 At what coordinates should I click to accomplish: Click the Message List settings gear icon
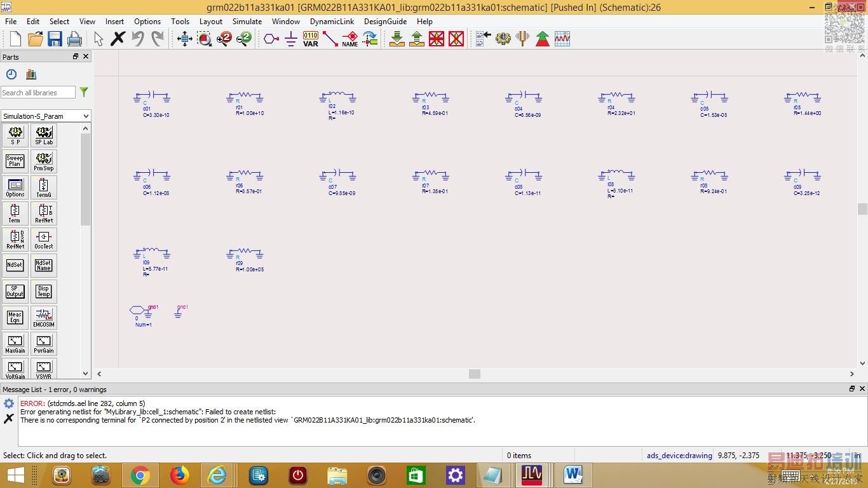point(9,403)
